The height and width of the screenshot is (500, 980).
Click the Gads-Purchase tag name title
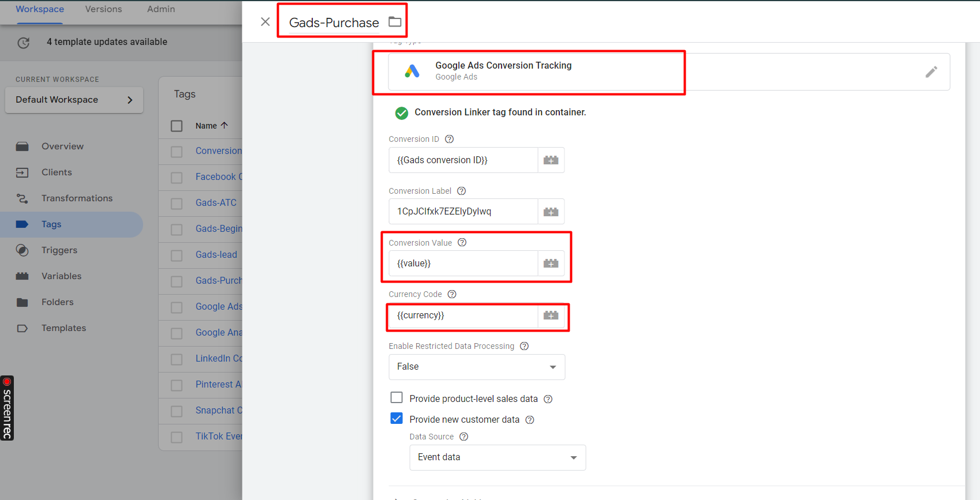point(334,22)
